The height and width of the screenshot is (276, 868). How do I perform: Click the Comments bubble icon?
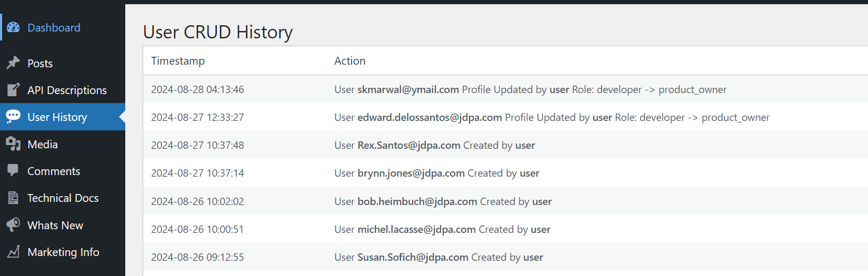(x=13, y=171)
